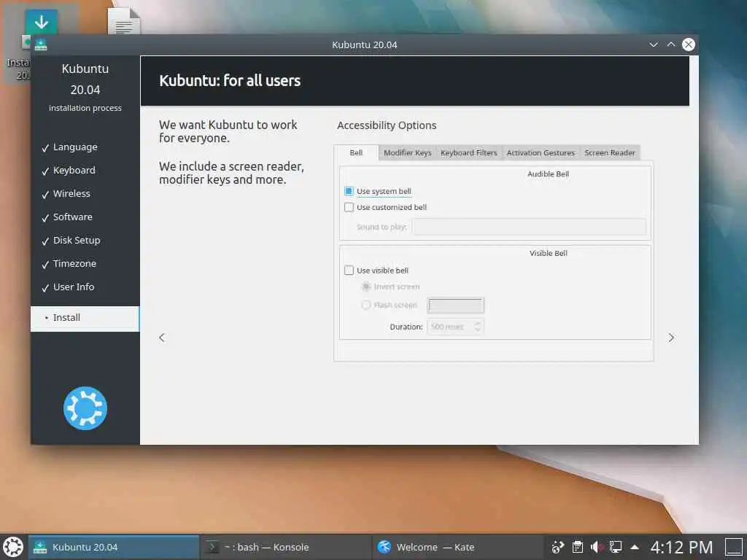Switch to Welcome Kate taskbar entry
The width and height of the screenshot is (747, 560).
(x=457, y=547)
